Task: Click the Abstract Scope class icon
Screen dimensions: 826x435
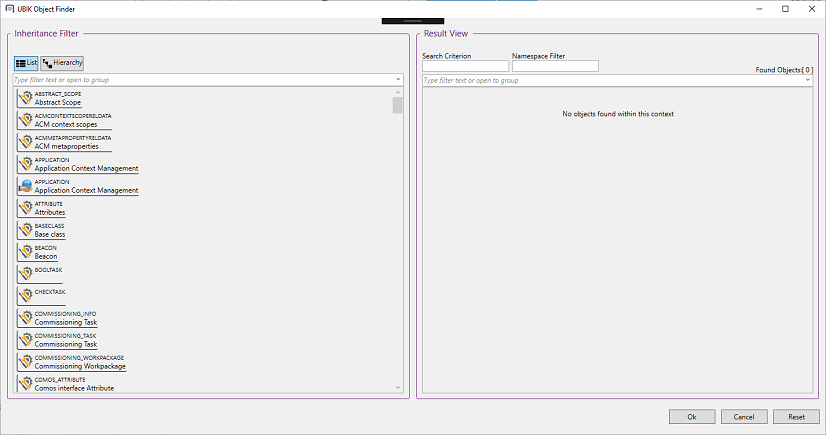Action: [x=26, y=98]
